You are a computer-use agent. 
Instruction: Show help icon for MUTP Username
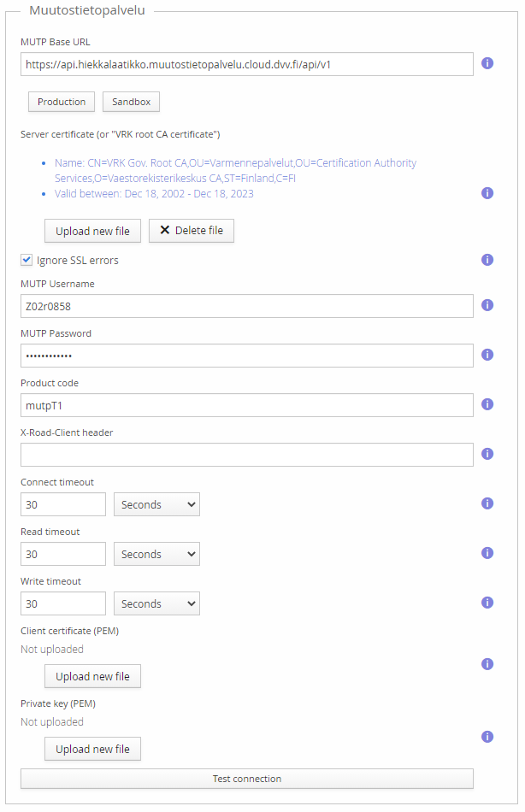487,305
